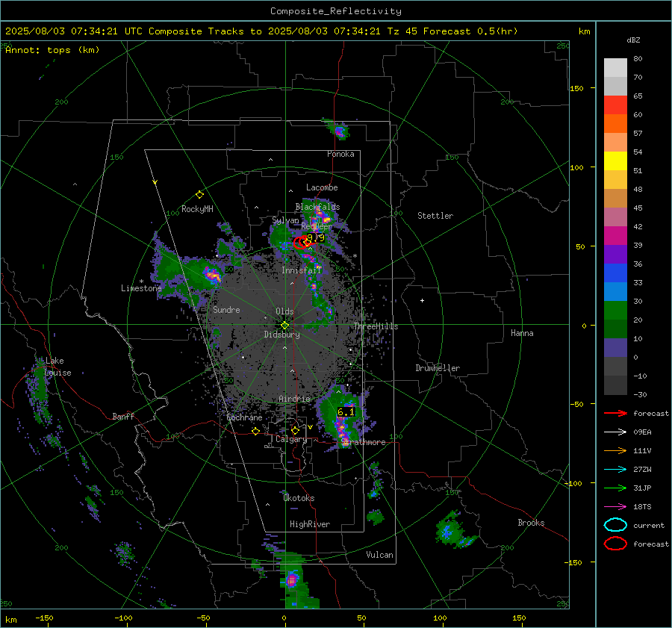Viewport: 672px width, 628px height.
Task: Select the 'Olds' town label
Action: coord(284,311)
